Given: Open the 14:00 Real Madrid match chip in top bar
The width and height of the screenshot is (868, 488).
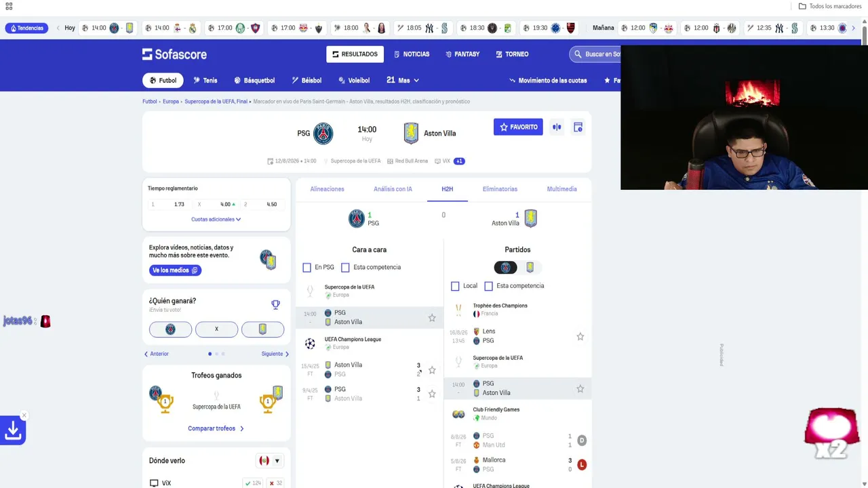Looking at the screenshot, I should [170, 28].
